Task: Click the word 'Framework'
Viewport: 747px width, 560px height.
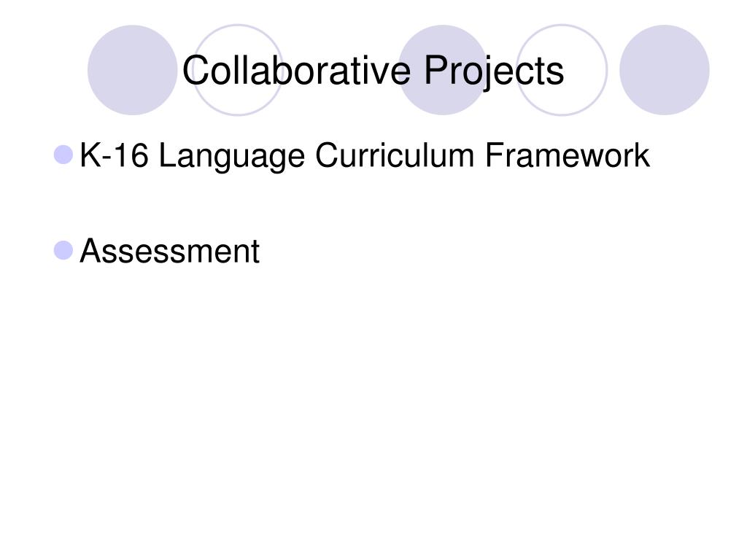Action: [x=568, y=155]
